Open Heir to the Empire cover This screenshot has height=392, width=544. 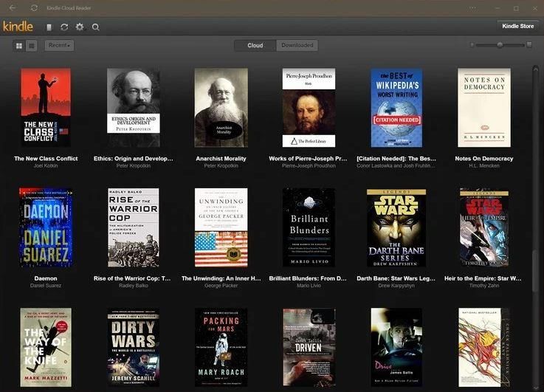[484, 227]
